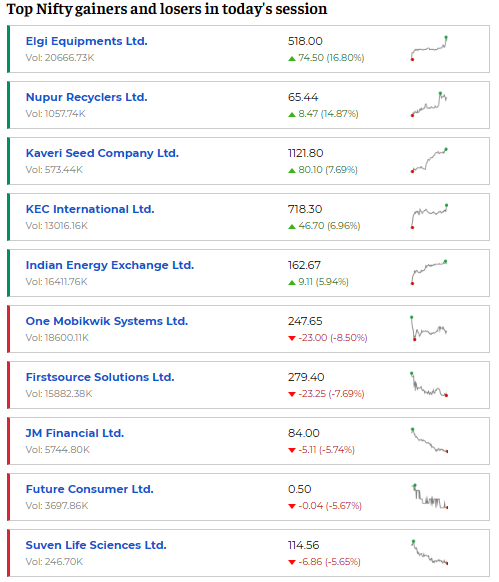Viewport: 499px width, 582px height.
Task: Click the Nupur Recyclers sparkline chart
Action: (x=429, y=104)
